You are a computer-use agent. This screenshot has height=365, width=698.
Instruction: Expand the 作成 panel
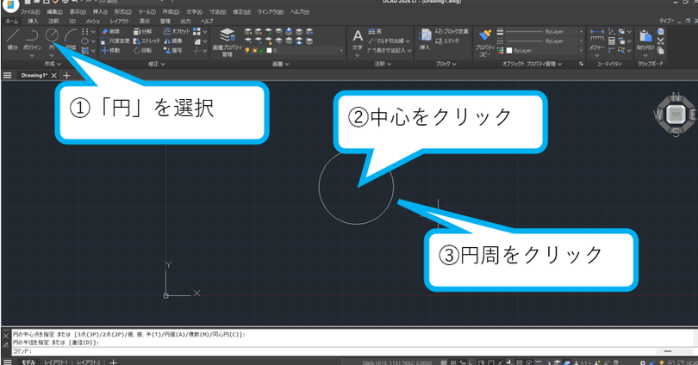click(53, 64)
